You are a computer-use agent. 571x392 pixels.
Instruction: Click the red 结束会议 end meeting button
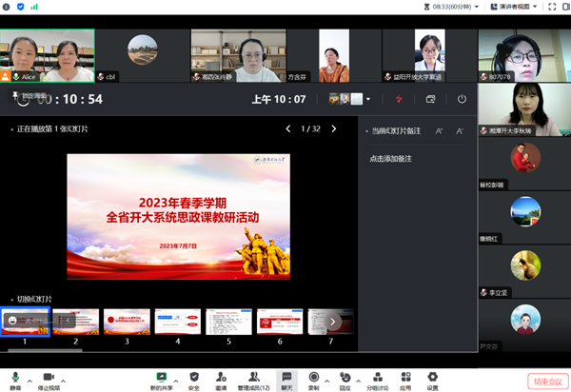coord(548,382)
